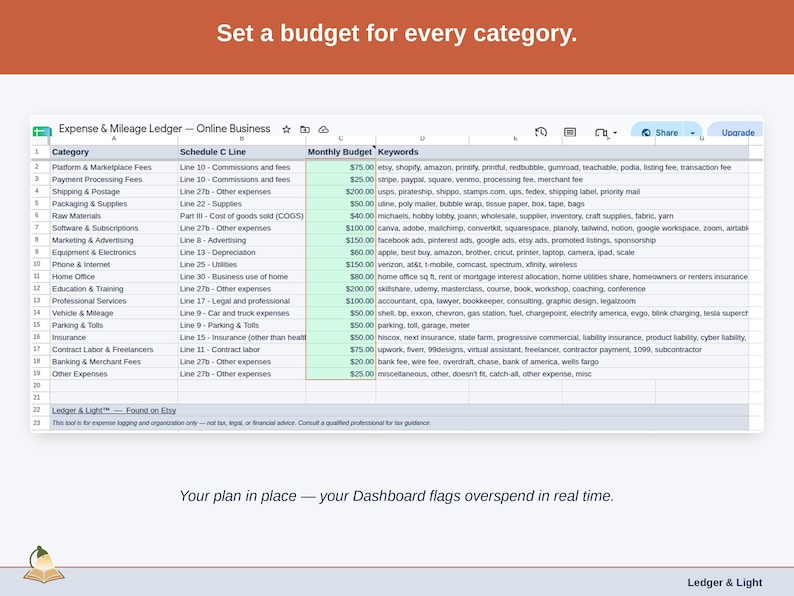Select column C header letter

[341, 138]
